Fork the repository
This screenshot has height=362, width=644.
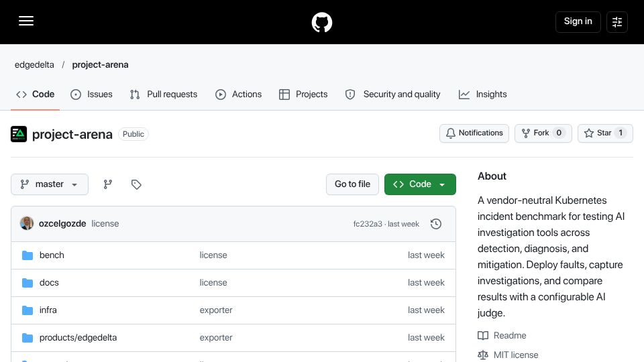543,133
